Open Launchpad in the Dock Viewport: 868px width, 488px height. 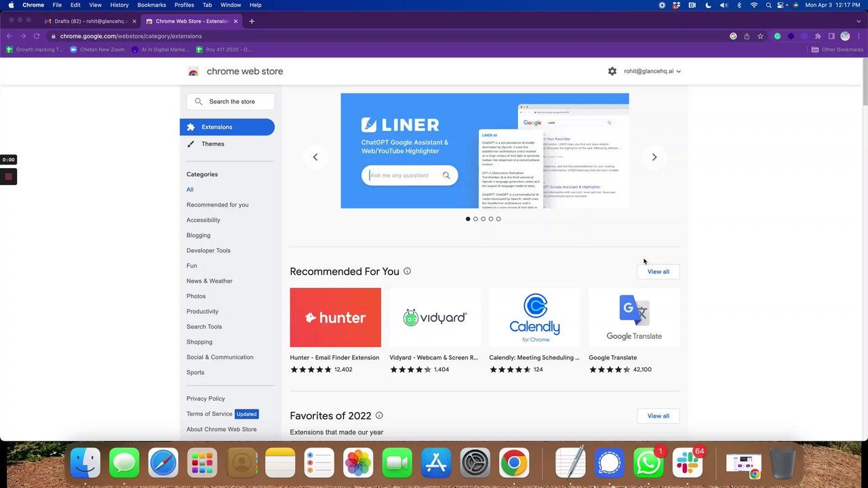tap(202, 464)
